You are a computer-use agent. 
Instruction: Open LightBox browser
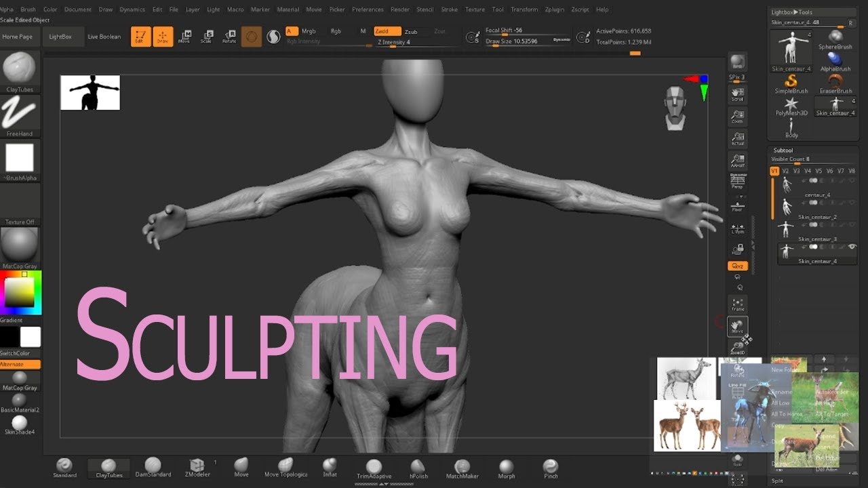pyautogui.click(x=60, y=37)
